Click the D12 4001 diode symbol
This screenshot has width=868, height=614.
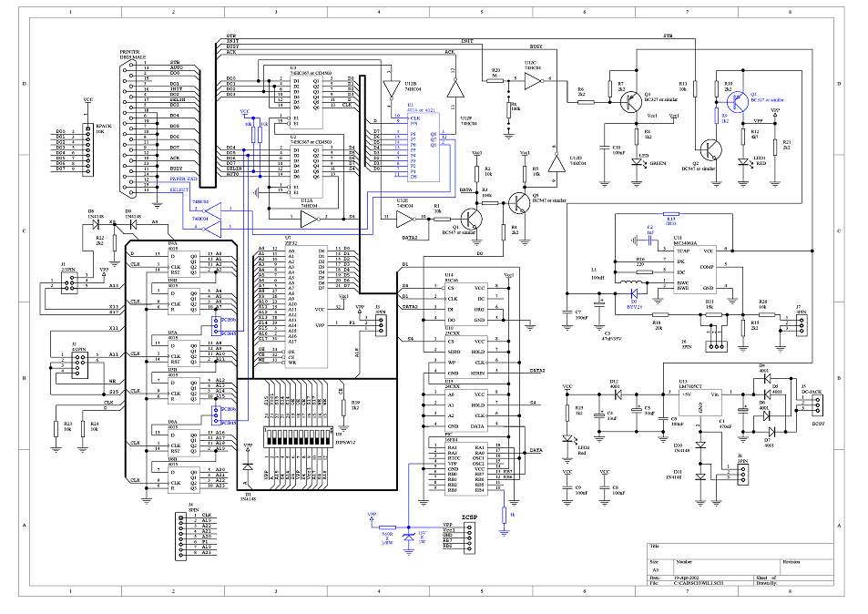618,394
